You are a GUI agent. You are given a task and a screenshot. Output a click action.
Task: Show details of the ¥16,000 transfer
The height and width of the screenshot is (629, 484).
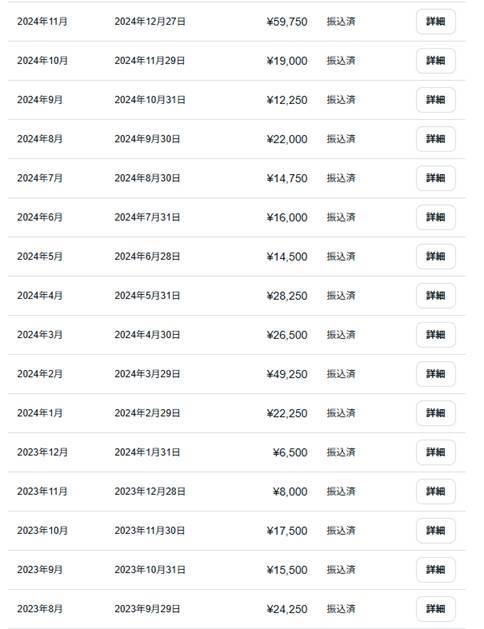435,217
